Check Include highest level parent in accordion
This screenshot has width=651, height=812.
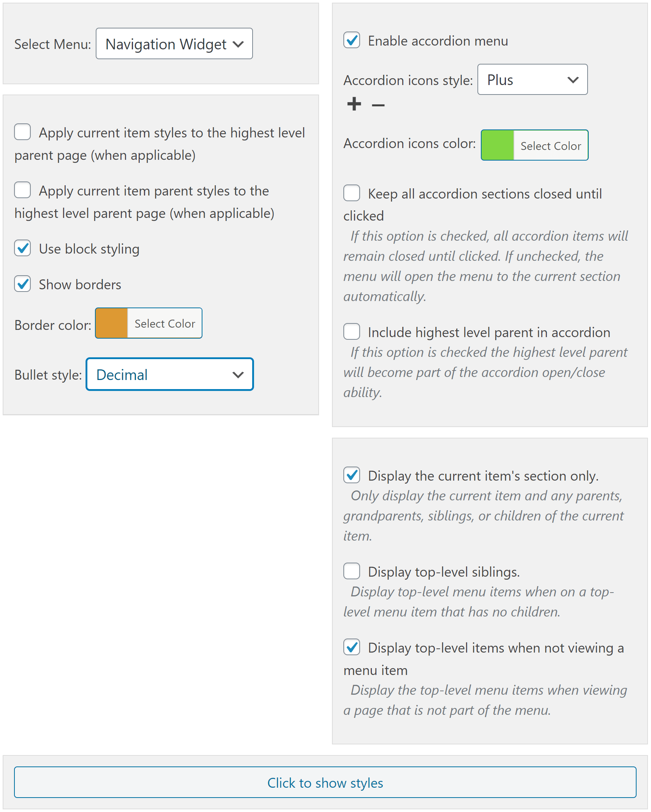point(351,332)
